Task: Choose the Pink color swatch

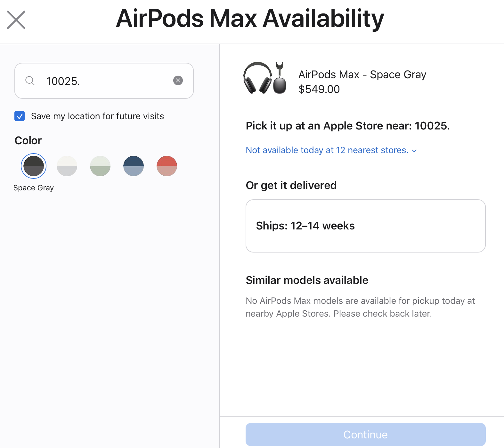Action: click(x=167, y=166)
